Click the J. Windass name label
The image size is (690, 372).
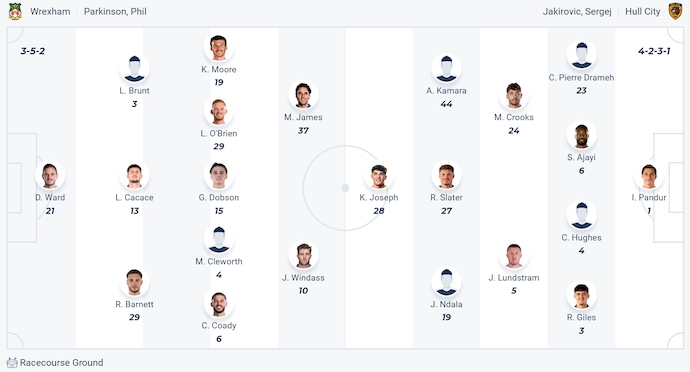(x=303, y=278)
